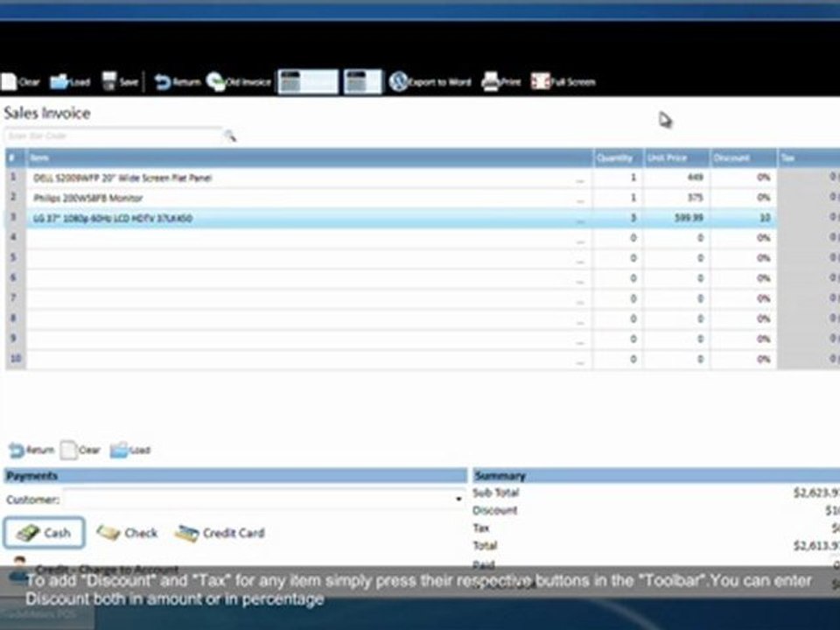Screen dimensions: 840x630
Task: Click the Clear icon below the item grid
Action: point(80,450)
